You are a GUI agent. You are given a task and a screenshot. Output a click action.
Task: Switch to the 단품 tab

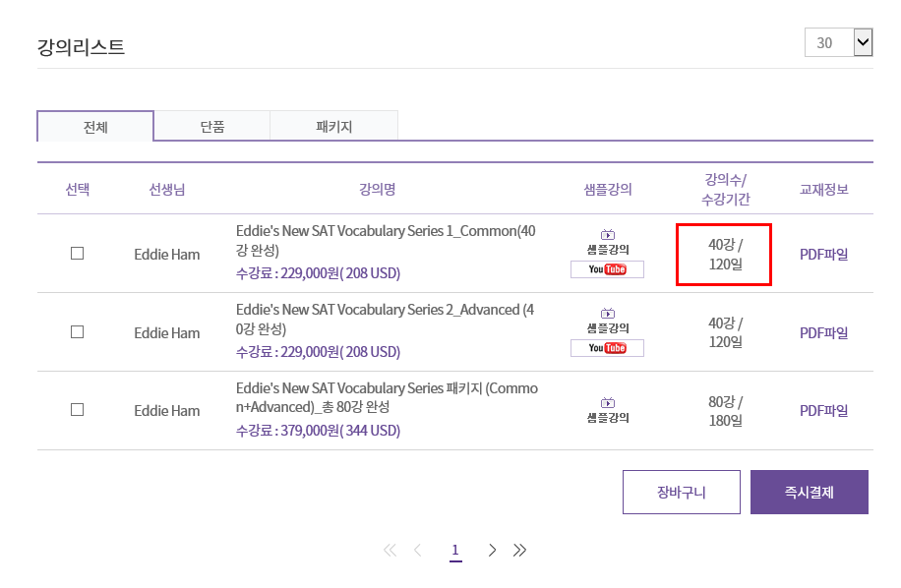click(x=212, y=126)
